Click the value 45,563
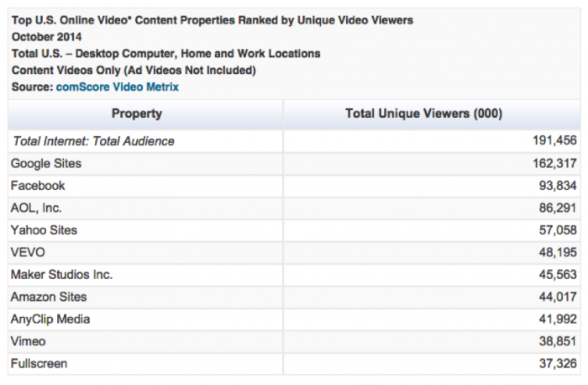The height and width of the screenshot is (385, 588). point(558,274)
